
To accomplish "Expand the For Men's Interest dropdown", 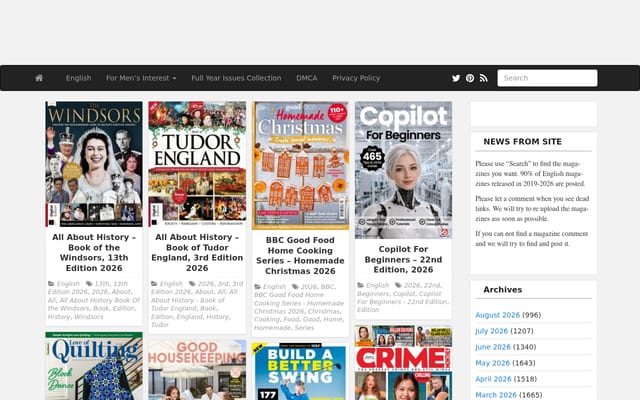I will tap(141, 78).
